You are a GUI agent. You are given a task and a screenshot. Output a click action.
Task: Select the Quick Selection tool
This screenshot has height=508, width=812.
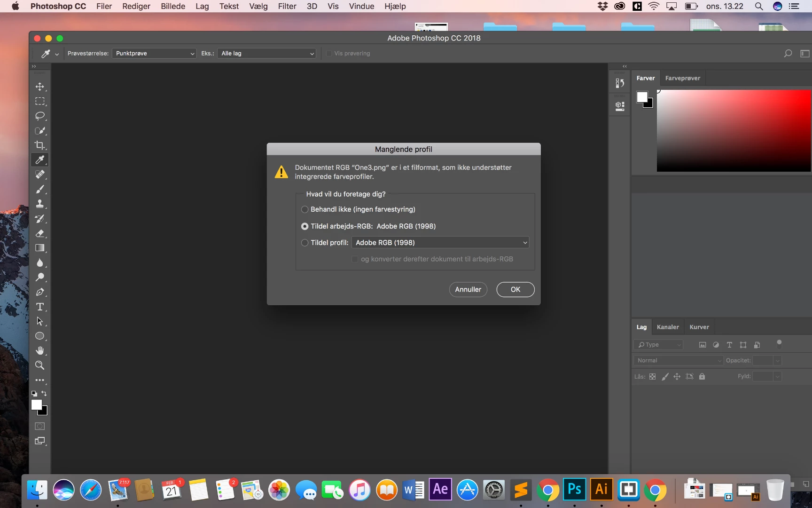pyautogui.click(x=40, y=131)
